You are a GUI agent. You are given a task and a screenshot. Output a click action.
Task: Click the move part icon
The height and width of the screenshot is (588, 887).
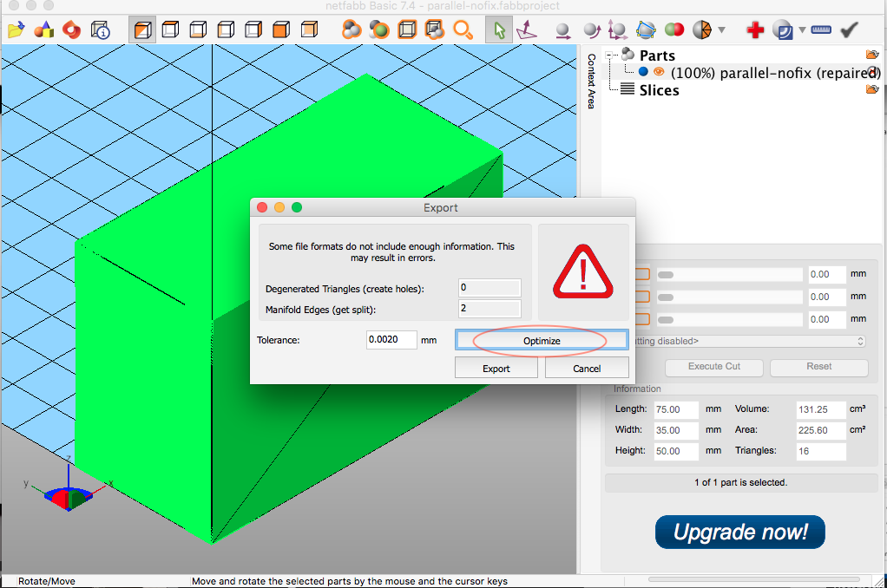[563, 30]
